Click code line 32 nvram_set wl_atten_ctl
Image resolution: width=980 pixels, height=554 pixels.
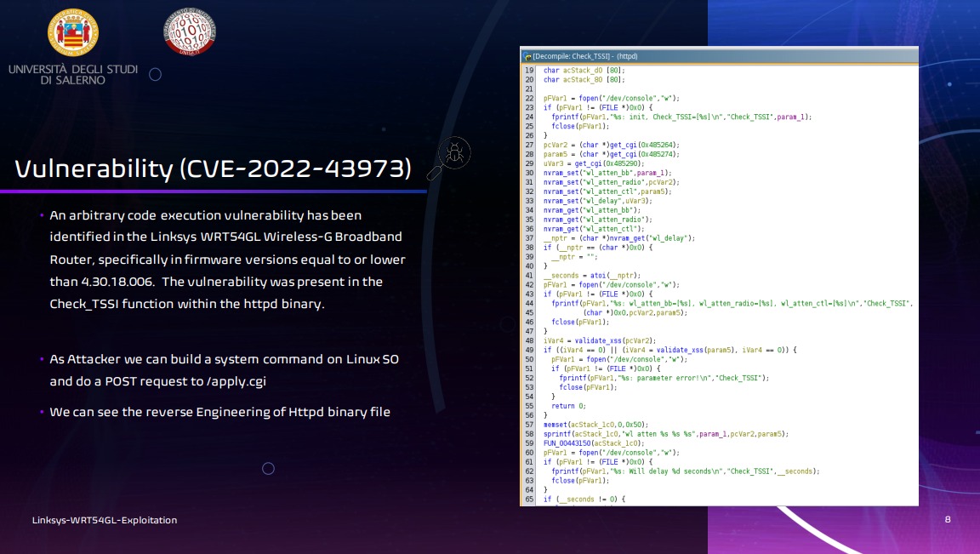point(607,192)
